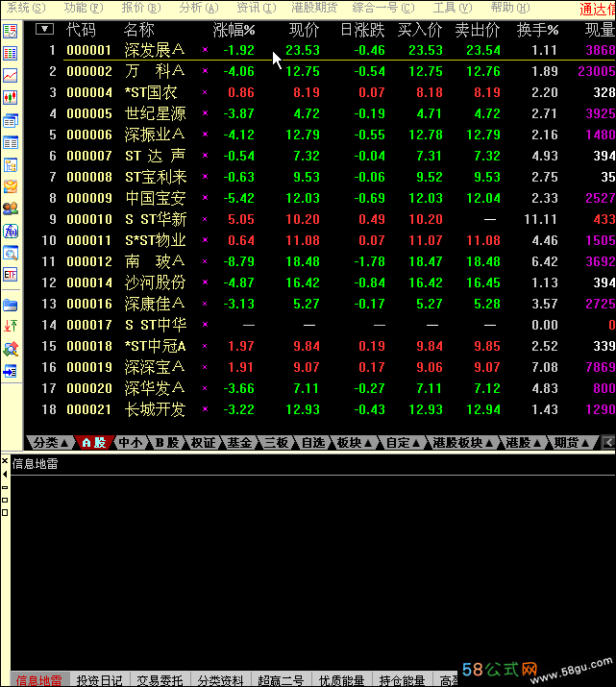The width and height of the screenshot is (616, 687).
Task: Switch to the 权证 warrants tab
Action: pos(204,443)
